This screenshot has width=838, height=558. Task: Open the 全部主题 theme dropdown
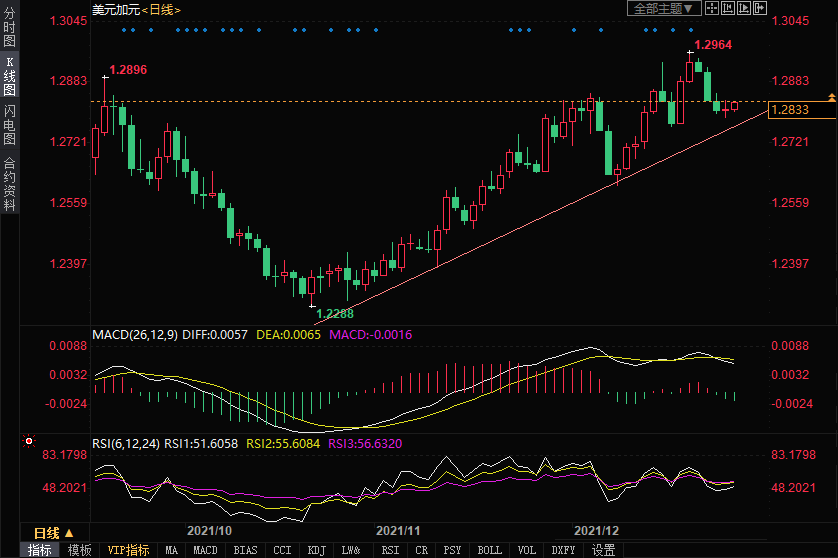click(662, 8)
